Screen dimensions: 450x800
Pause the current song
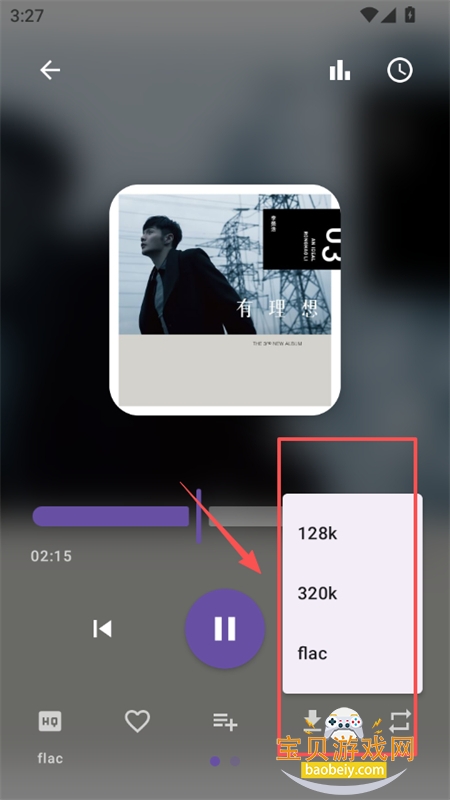(x=225, y=629)
